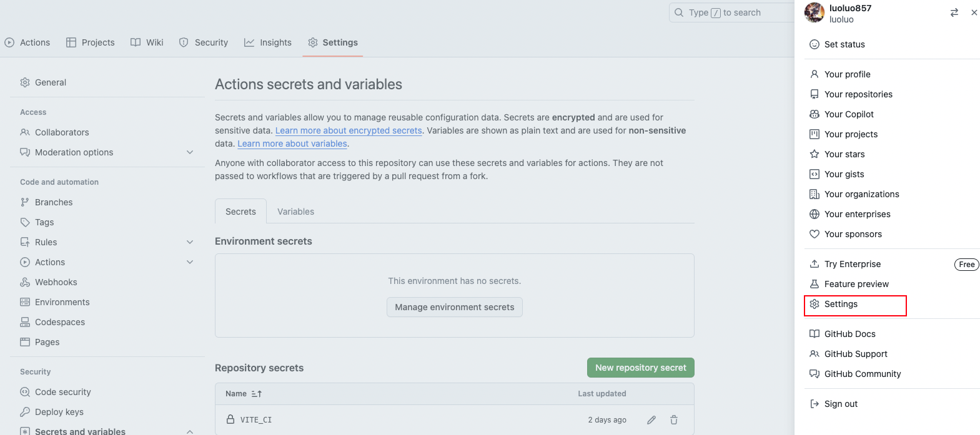This screenshot has height=435, width=980.
Task: Expand the Rules section chevron
Action: click(x=190, y=242)
